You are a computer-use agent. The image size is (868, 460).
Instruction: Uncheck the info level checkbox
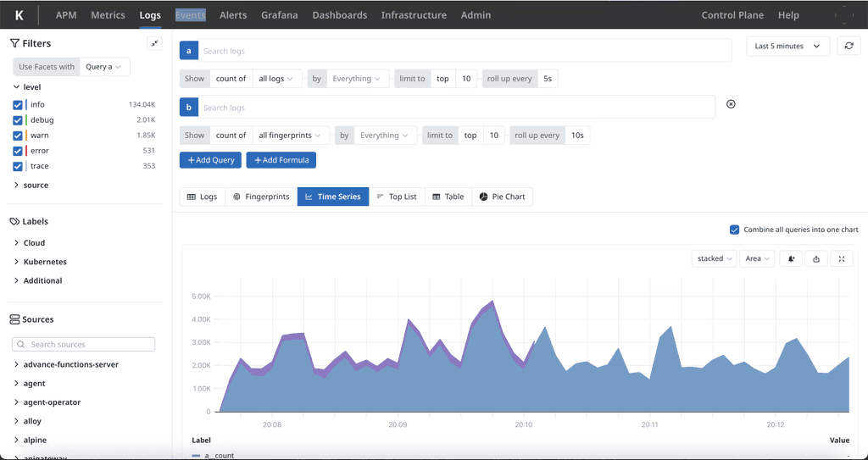click(18, 104)
